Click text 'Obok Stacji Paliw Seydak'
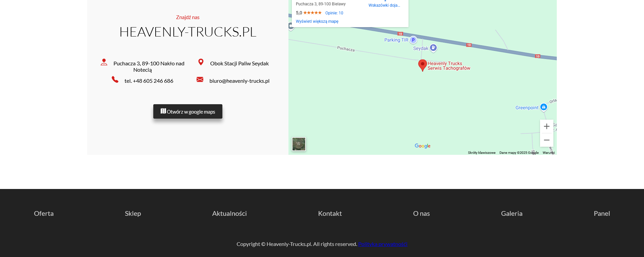Image resolution: width=644 pixels, height=257 pixels. point(239,63)
